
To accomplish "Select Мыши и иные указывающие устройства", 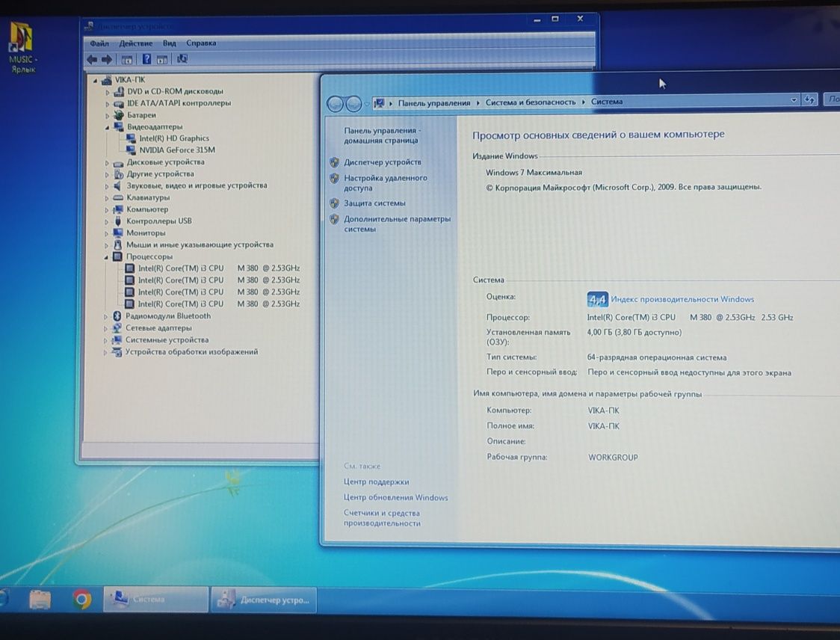I will [x=200, y=244].
